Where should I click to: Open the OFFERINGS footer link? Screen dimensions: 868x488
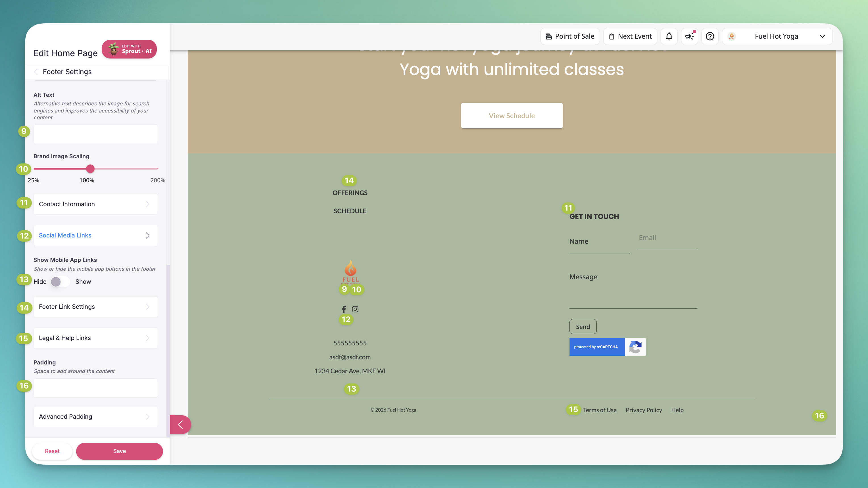coord(350,193)
